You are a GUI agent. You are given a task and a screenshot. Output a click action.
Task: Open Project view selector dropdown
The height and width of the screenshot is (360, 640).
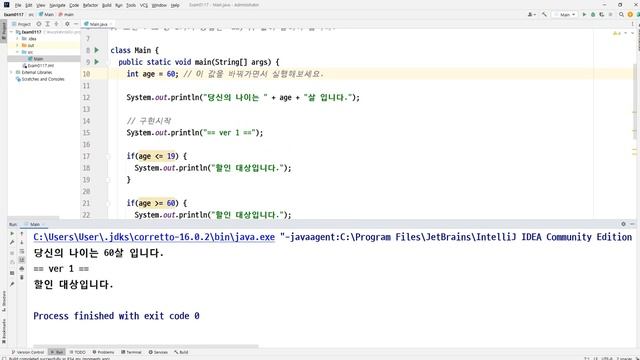(x=22, y=24)
